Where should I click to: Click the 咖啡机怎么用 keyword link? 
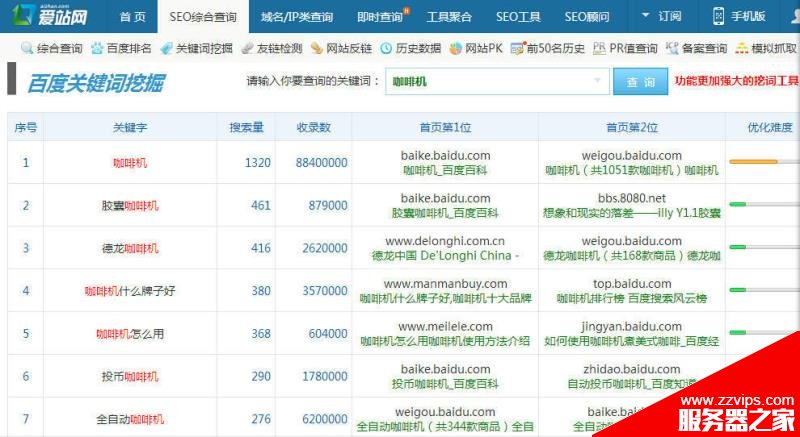[130, 335]
